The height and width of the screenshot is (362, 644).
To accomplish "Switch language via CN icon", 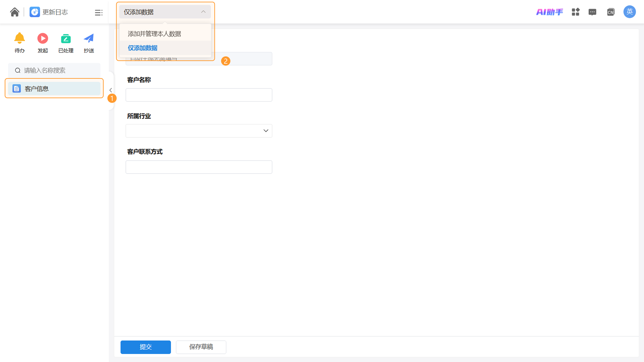I will click(610, 12).
